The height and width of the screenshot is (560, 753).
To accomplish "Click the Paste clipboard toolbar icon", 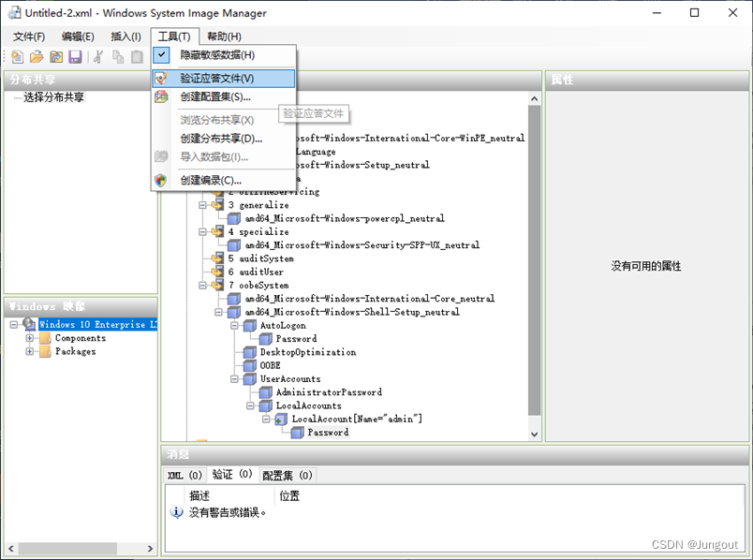I will coord(137,57).
